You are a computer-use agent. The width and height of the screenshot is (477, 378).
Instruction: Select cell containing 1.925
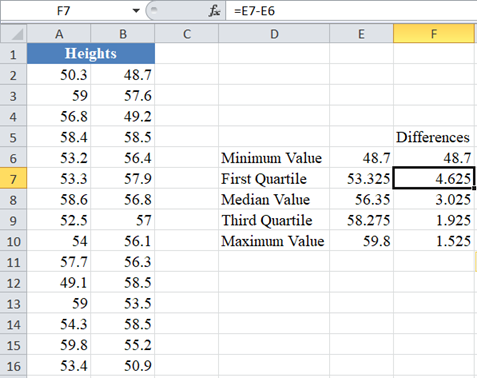click(x=434, y=220)
